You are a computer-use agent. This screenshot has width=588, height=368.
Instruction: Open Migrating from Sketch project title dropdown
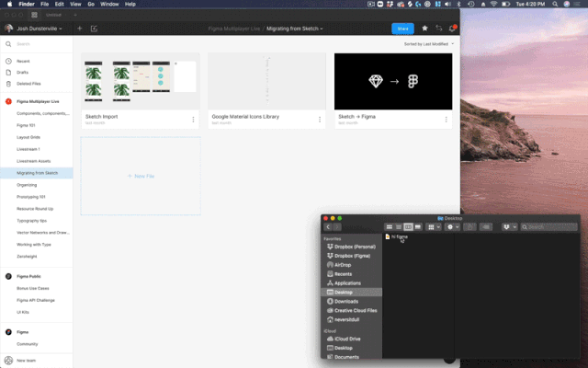pos(295,29)
